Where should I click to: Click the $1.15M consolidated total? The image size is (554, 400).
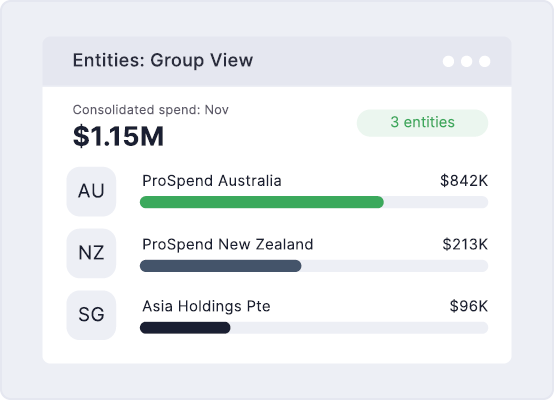118,136
